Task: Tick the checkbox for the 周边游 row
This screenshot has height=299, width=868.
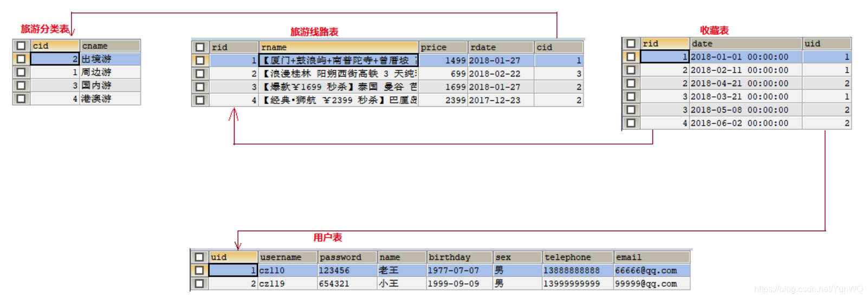Action: pyautogui.click(x=21, y=72)
